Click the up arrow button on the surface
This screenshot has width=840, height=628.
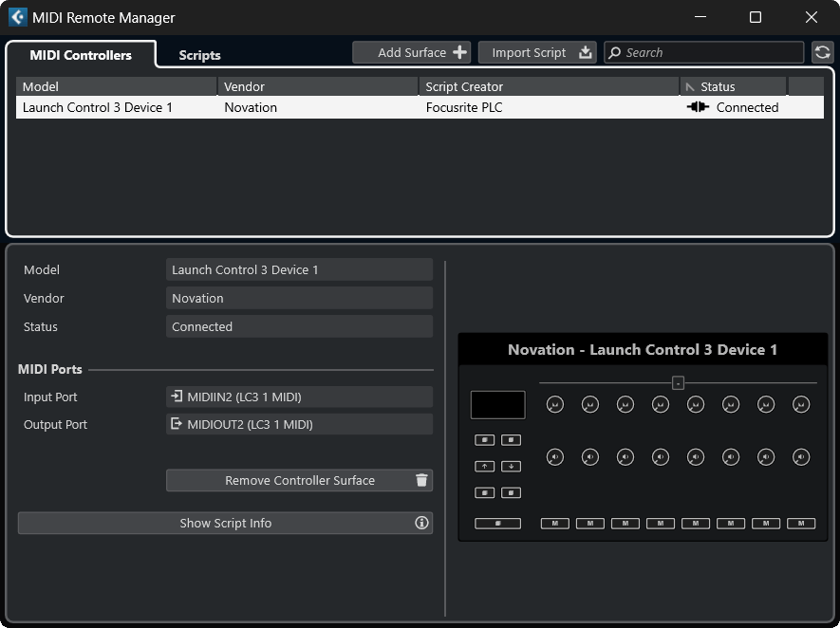(484, 467)
